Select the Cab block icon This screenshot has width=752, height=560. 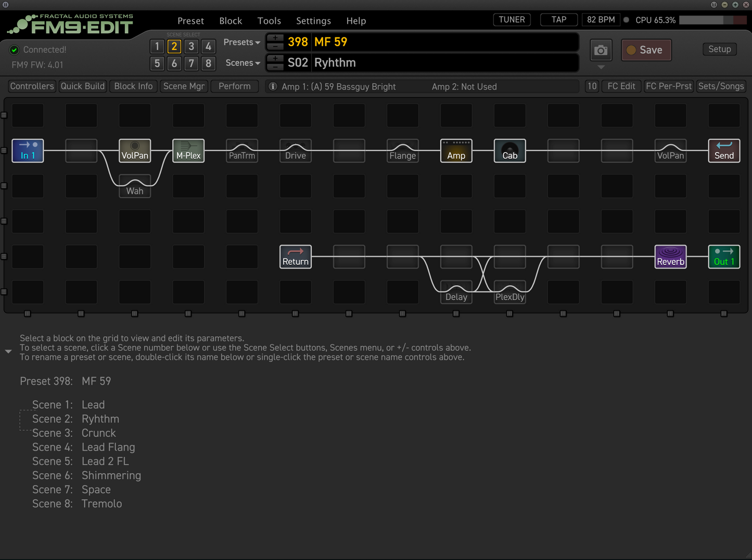pyautogui.click(x=509, y=151)
